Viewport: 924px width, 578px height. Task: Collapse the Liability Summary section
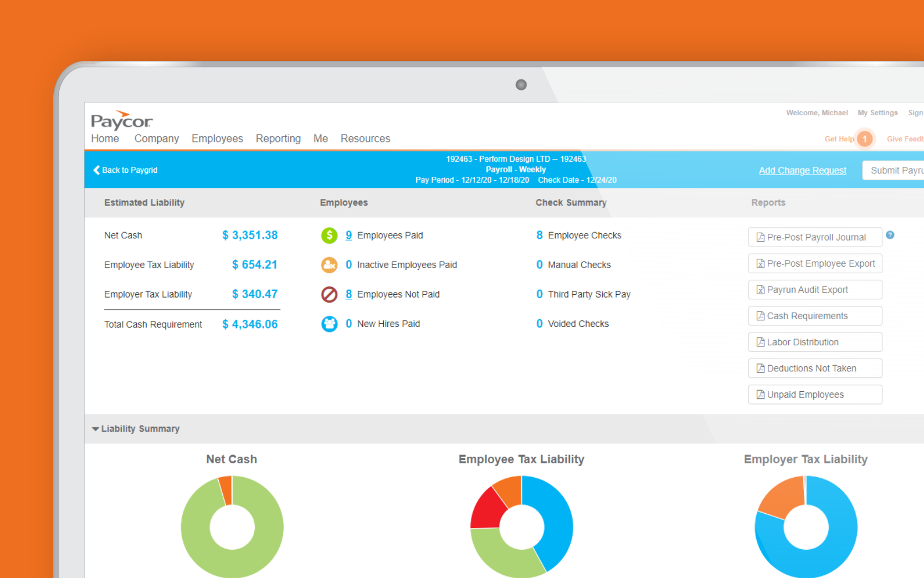coord(95,429)
